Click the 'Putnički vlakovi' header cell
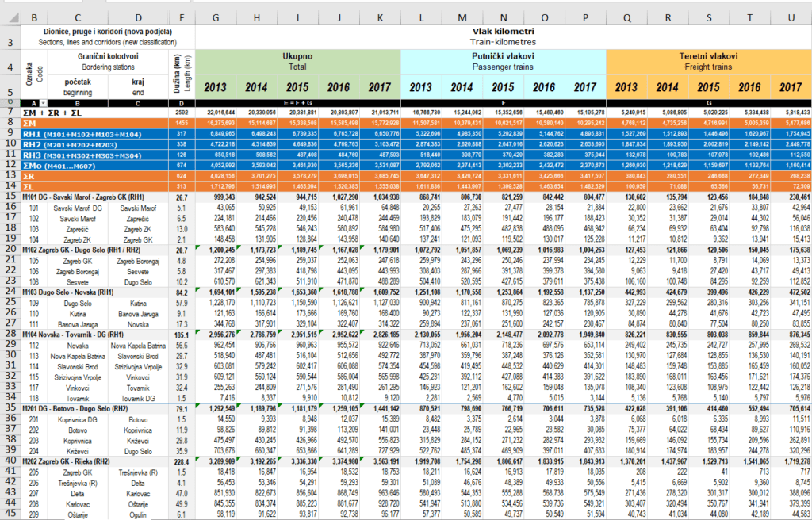812x520 pixels. click(503, 62)
